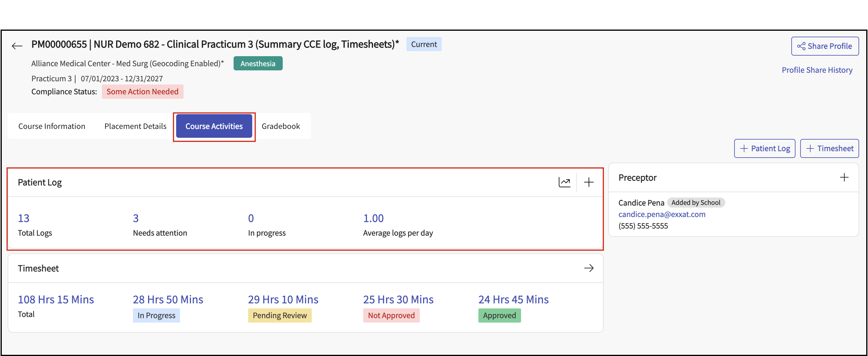Switch to Course Information tab
868x356 pixels.
pos(52,126)
